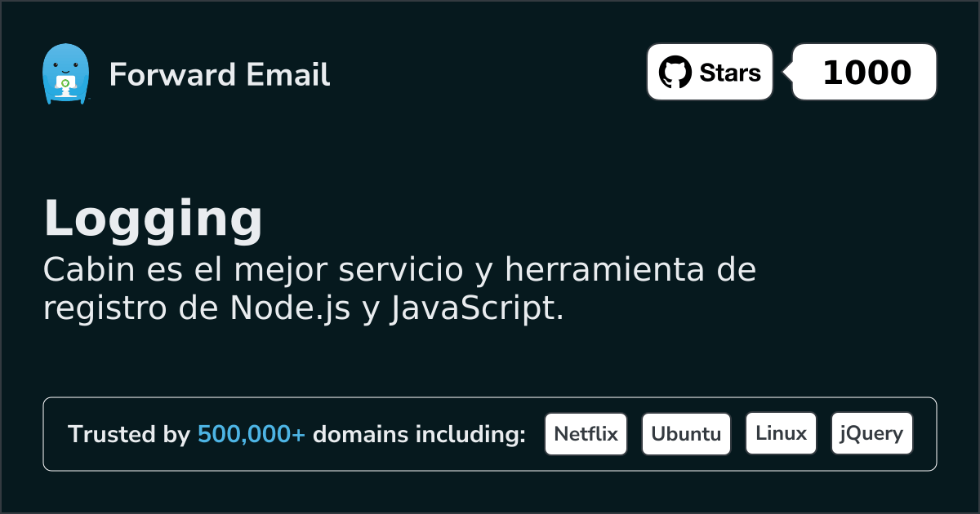The width and height of the screenshot is (980, 514).
Task: Click the Netflix badge
Action: 586,434
